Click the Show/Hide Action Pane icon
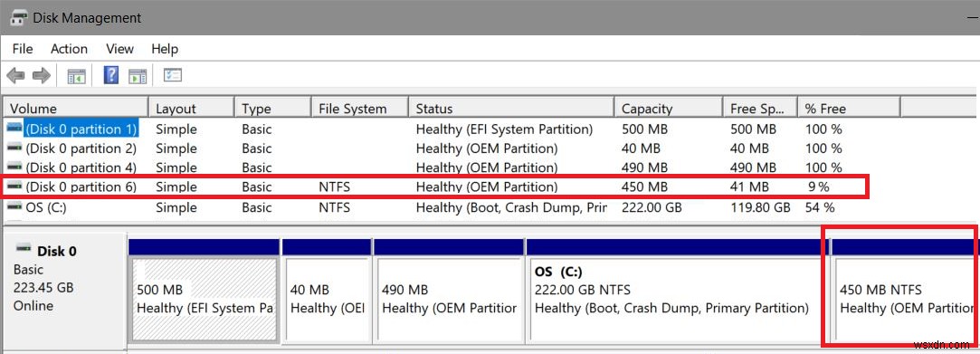Screen dimensions: 980x354 pyautogui.click(x=138, y=76)
